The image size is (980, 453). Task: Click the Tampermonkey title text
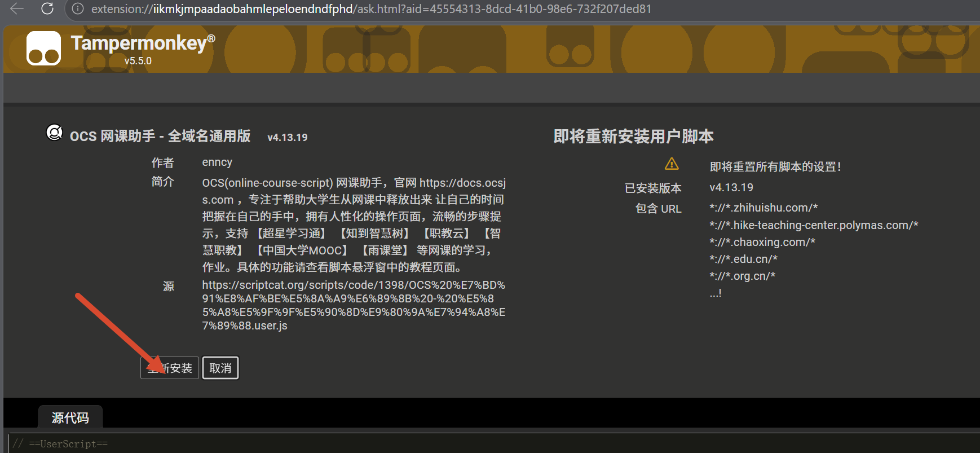pyautogui.click(x=143, y=43)
